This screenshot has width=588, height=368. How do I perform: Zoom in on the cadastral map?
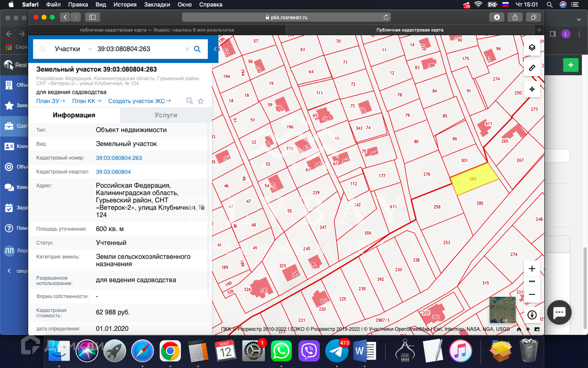click(x=532, y=269)
